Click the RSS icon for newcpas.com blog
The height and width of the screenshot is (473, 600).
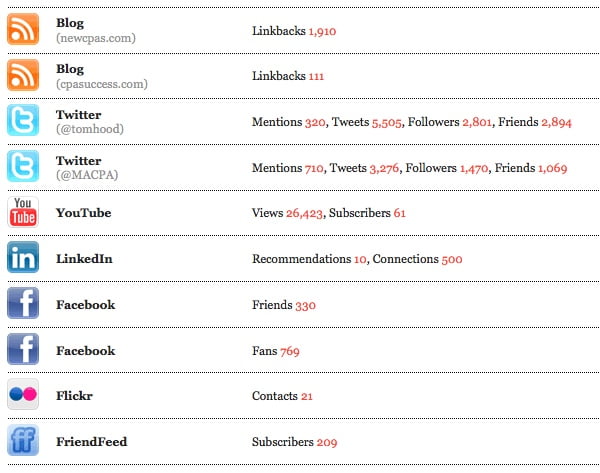(23, 30)
